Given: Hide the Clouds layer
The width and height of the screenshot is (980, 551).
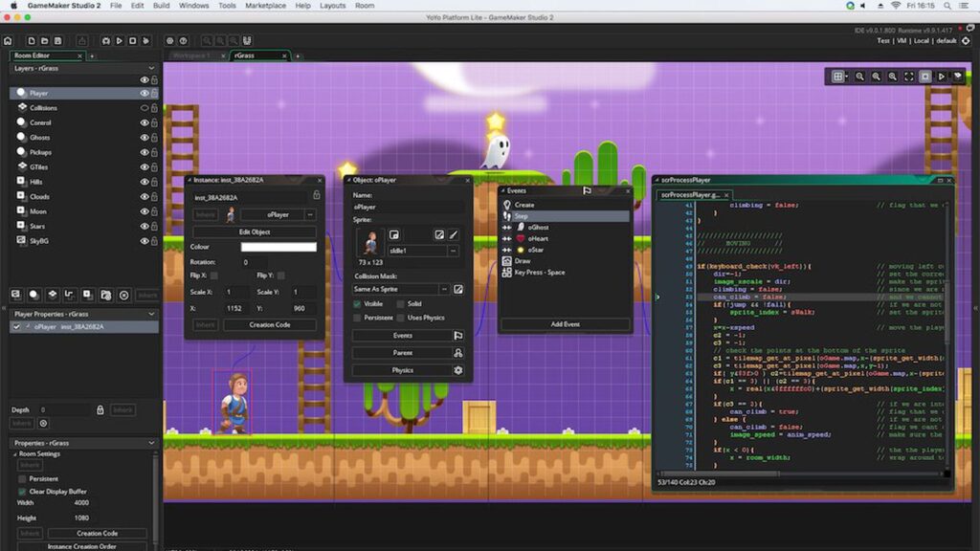Looking at the screenshot, I should (x=144, y=197).
